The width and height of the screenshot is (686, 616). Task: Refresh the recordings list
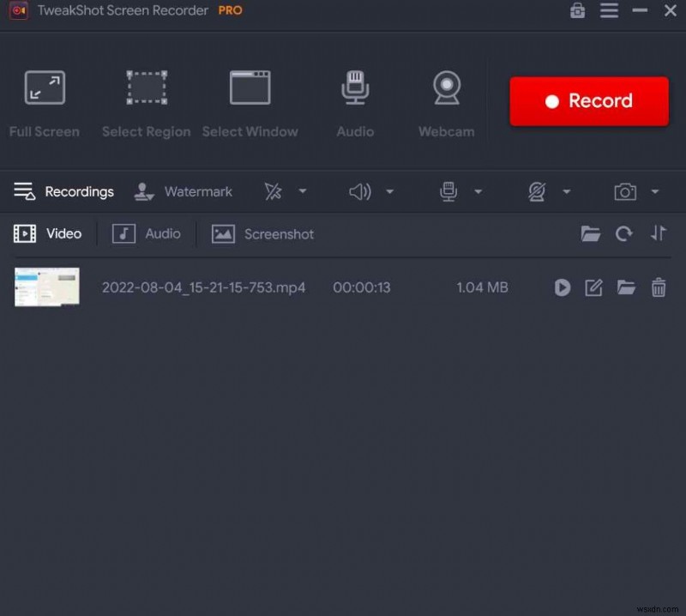(x=623, y=233)
